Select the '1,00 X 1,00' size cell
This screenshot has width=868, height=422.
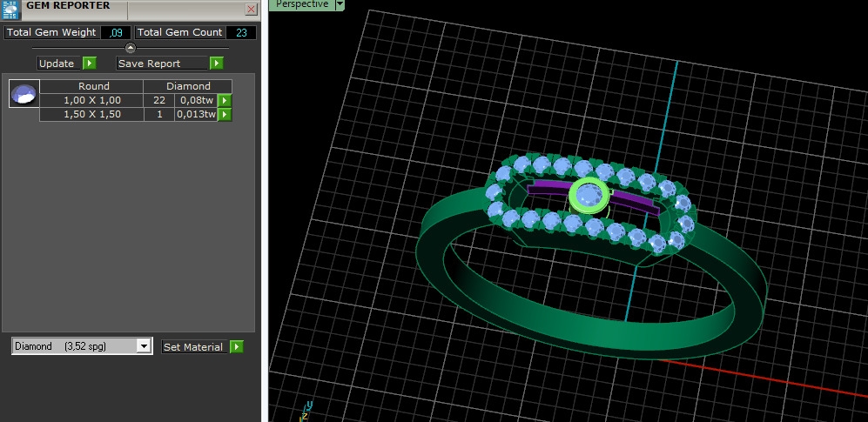click(x=92, y=100)
